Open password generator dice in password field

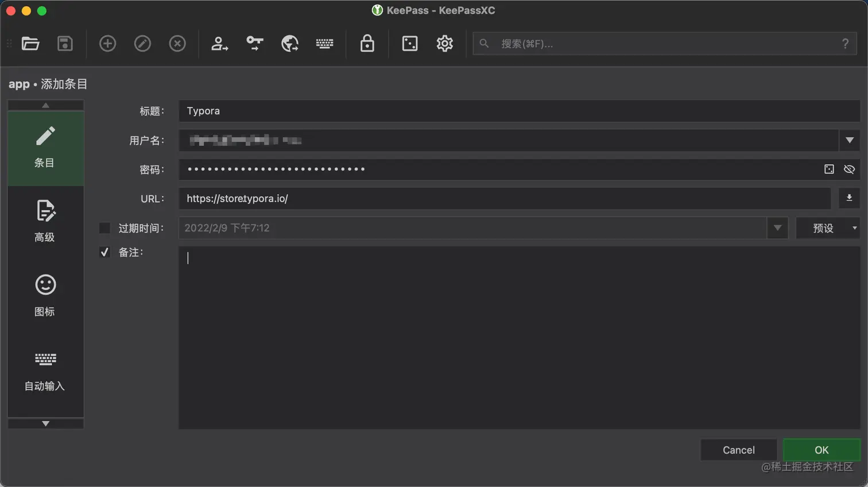tap(829, 169)
